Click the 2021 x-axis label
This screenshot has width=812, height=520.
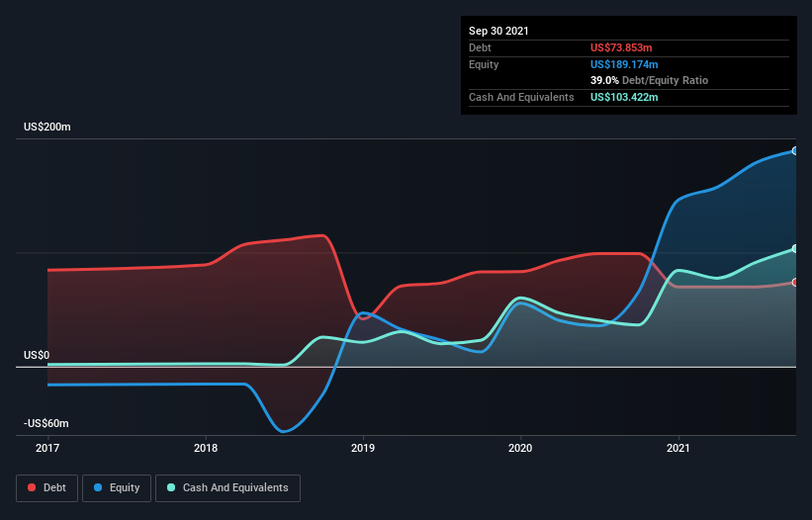tap(678, 448)
